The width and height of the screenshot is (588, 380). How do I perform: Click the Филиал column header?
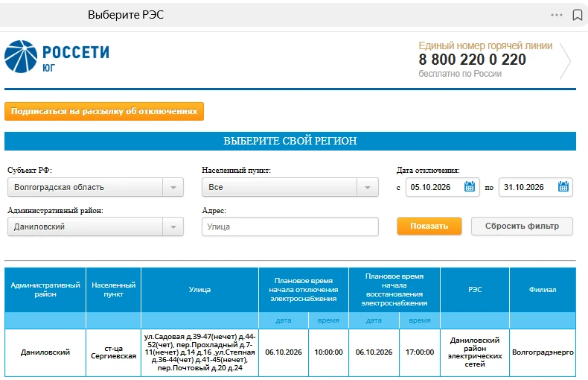[543, 290]
